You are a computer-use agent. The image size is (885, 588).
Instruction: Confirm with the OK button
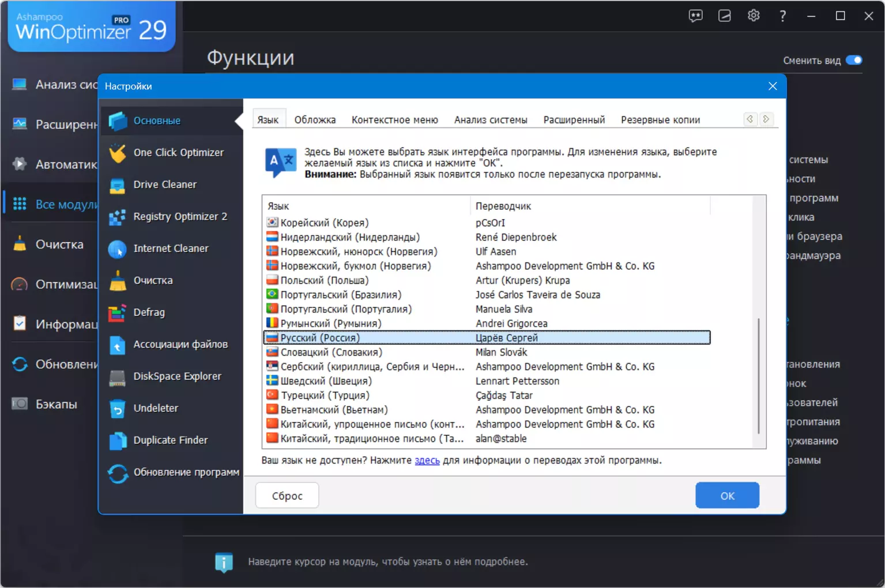(x=727, y=496)
